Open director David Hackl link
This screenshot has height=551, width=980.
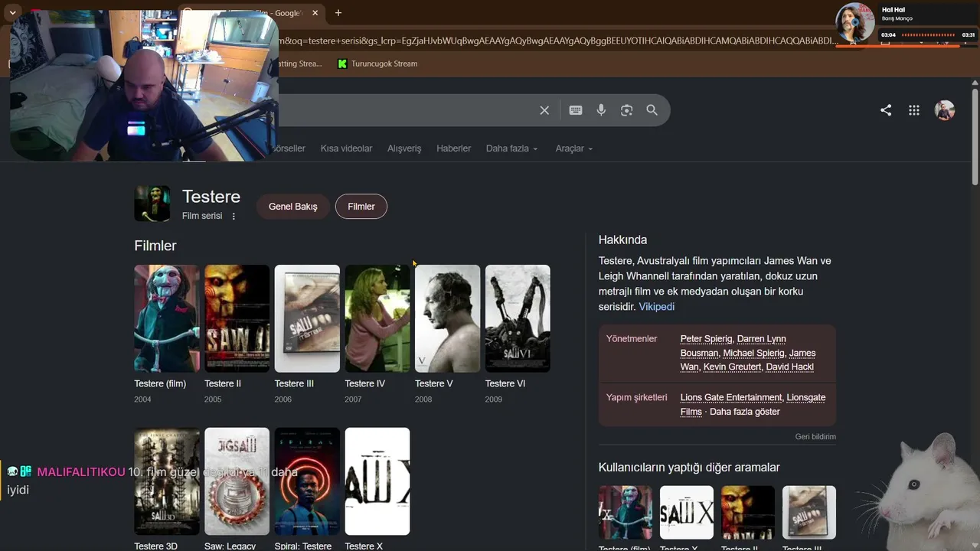[789, 367]
